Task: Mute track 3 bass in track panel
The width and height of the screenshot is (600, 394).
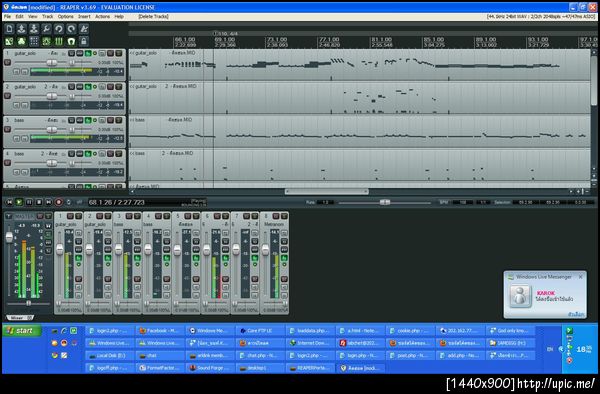Action: coord(111,120)
